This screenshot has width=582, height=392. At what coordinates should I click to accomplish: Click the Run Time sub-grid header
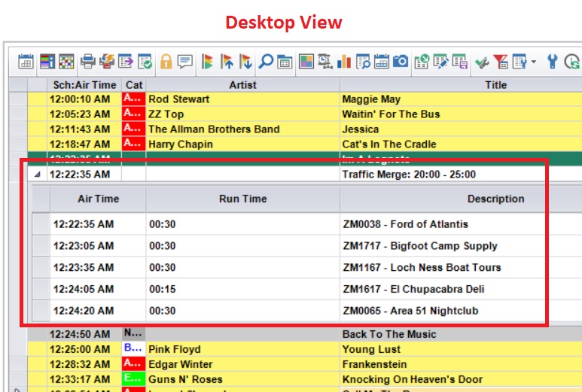(x=242, y=199)
